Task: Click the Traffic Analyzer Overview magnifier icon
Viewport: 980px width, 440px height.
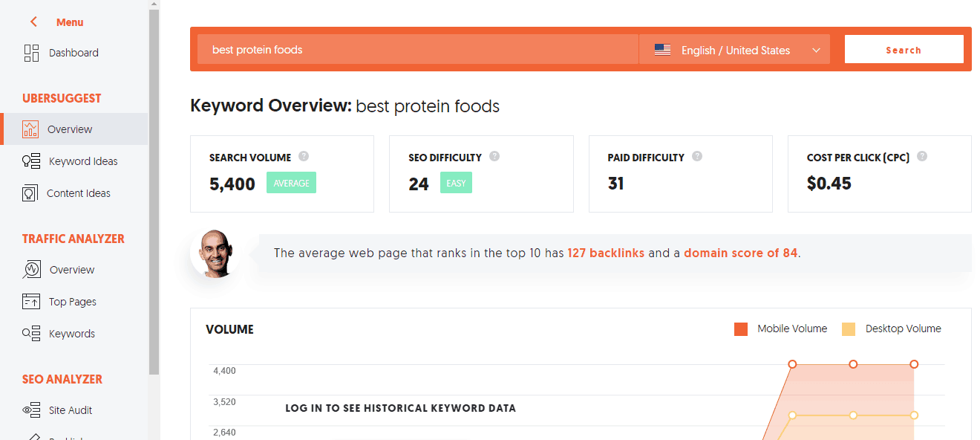Action: (x=31, y=270)
